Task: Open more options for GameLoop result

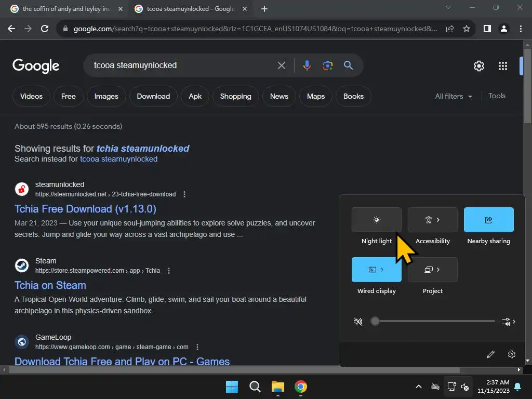Action: click(x=197, y=347)
